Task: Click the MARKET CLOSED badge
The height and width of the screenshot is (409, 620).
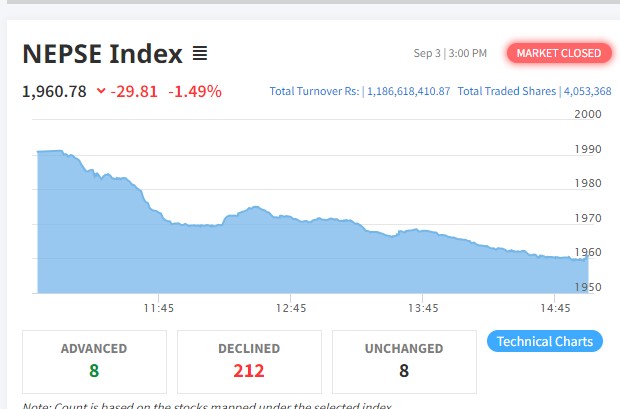Action: click(x=559, y=53)
